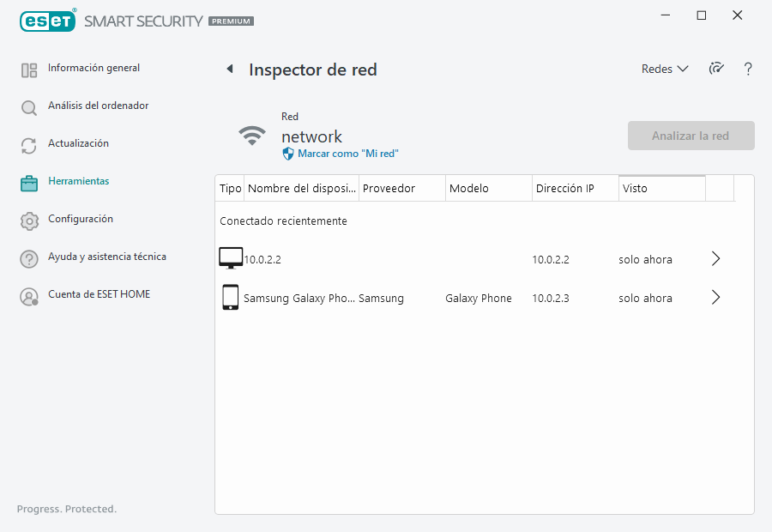
Task: Click the Marcar como "Mi red" link
Action: [x=347, y=154]
